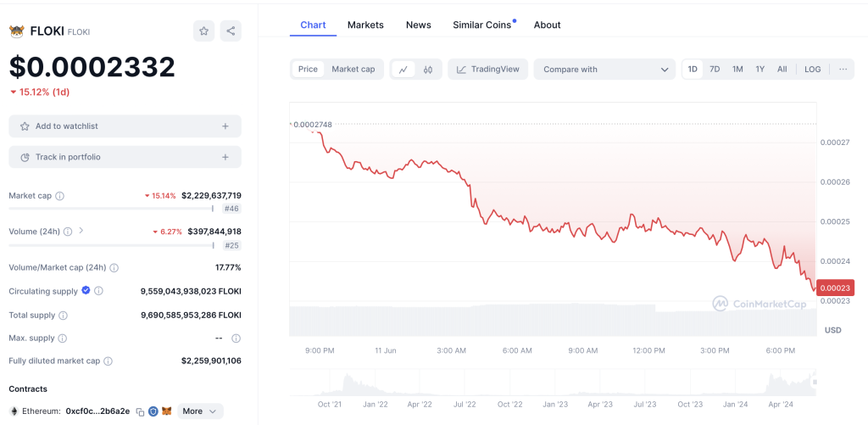This screenshot has width=868, height=425.
Task: Click Volume (24h) info icon
Action: 68,232
